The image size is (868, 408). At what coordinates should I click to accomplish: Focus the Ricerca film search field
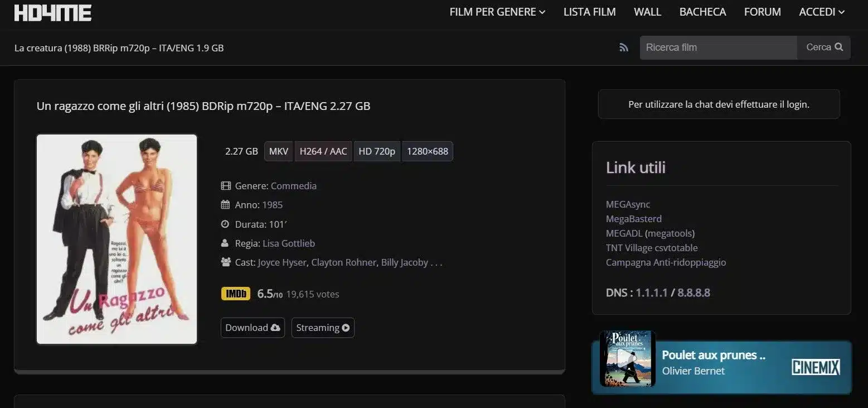[718, 47]
